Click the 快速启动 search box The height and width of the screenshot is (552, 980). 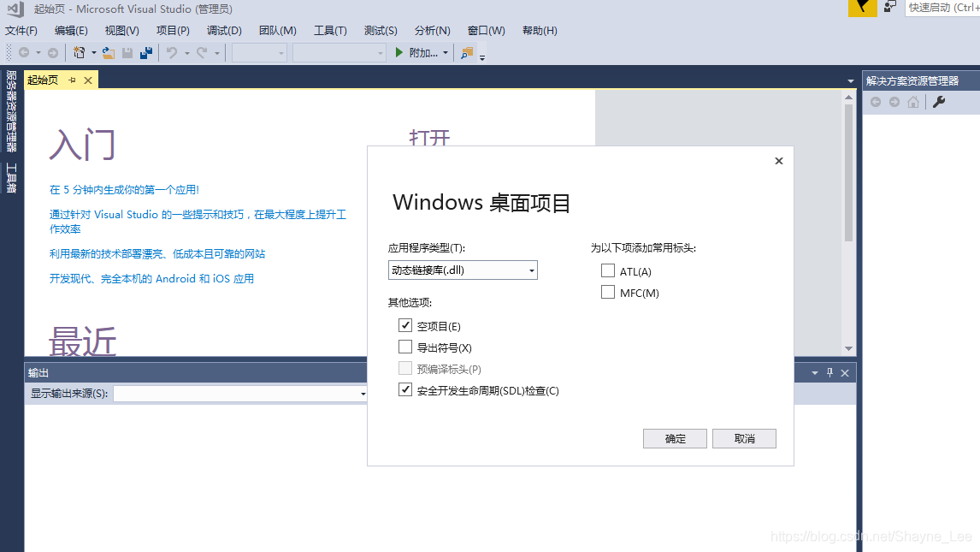click(x=942, y=8)
